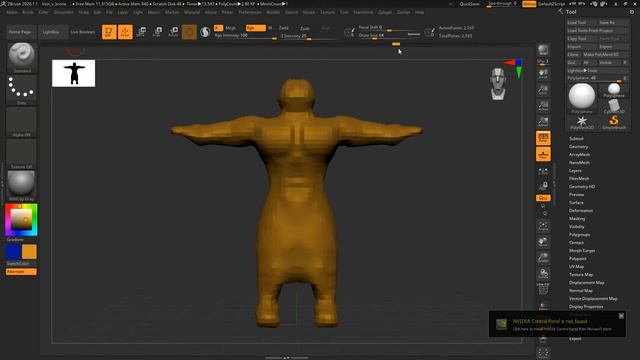Click the lock icon on right shelf

543,186
